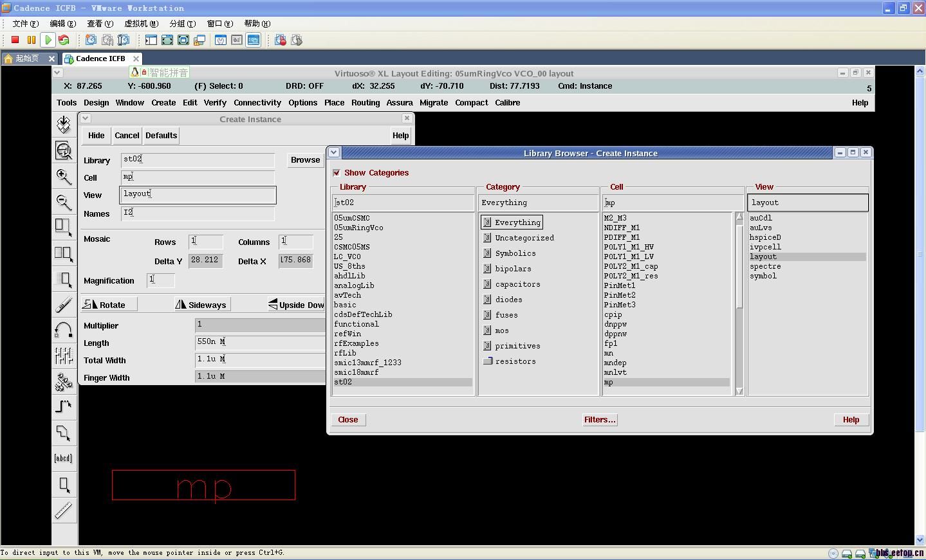
Task: Click the Save icon atop left toolbar
Action: click(64, 124)
